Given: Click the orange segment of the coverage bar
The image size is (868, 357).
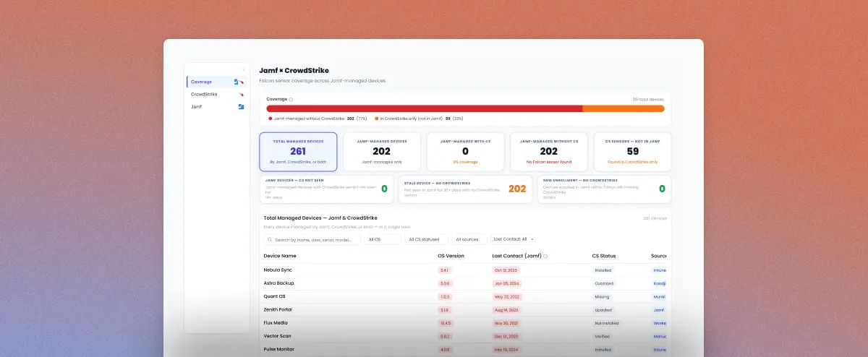Looking at the screenshot, I should point(624,108).
